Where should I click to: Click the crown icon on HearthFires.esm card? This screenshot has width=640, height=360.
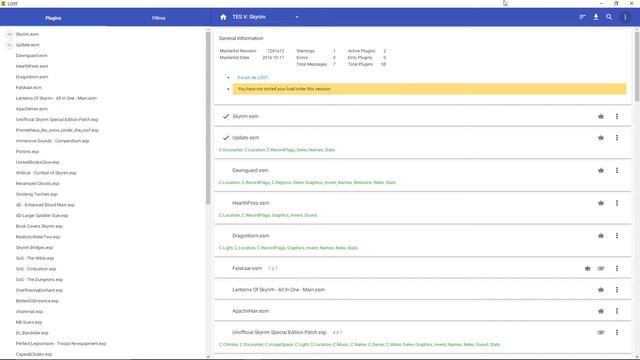point(601,203)
